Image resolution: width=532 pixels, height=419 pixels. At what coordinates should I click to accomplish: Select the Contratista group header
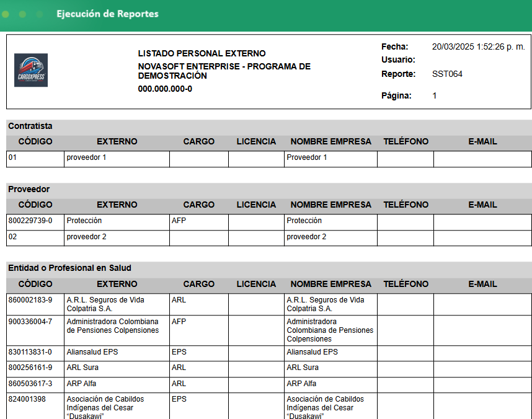(30, 126)
